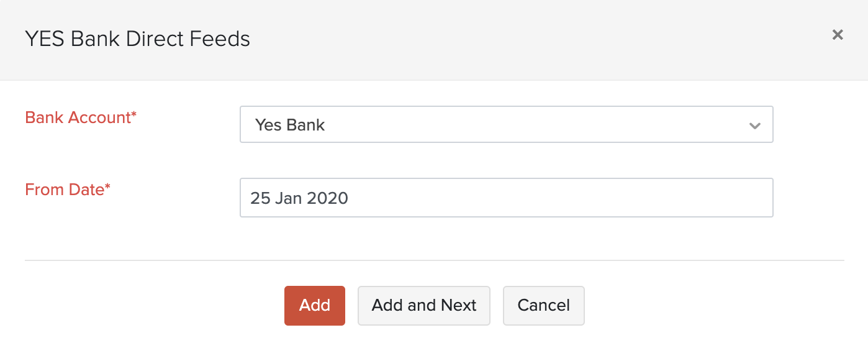The image size is (868, 348).
Task: Dismiss dialog using the X icon
Action: point(838,35)
